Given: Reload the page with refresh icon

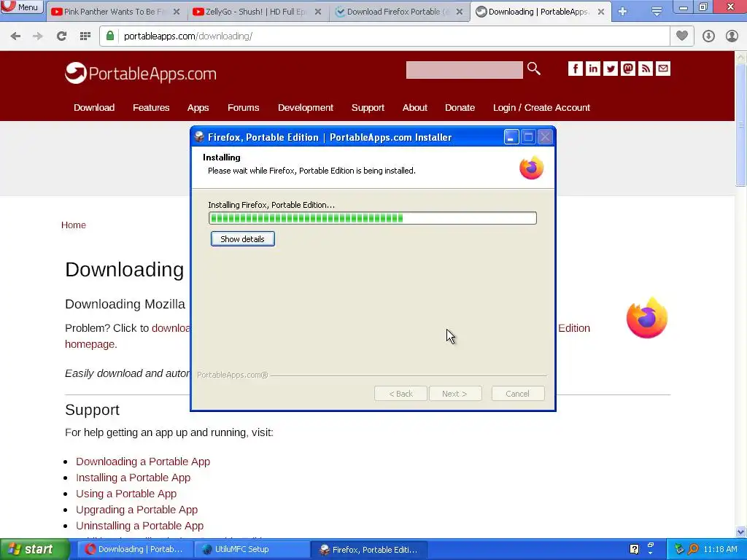Looking at the screenshot, I should [61, 36].
